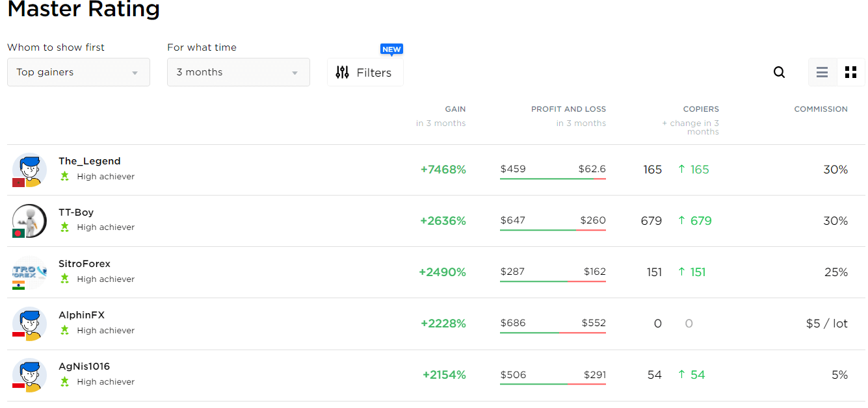This screenshot has height=408, width=868.
Task: Click AgNis1016 avatar icon
Action: pyautogui.click(x=29, y=375)
